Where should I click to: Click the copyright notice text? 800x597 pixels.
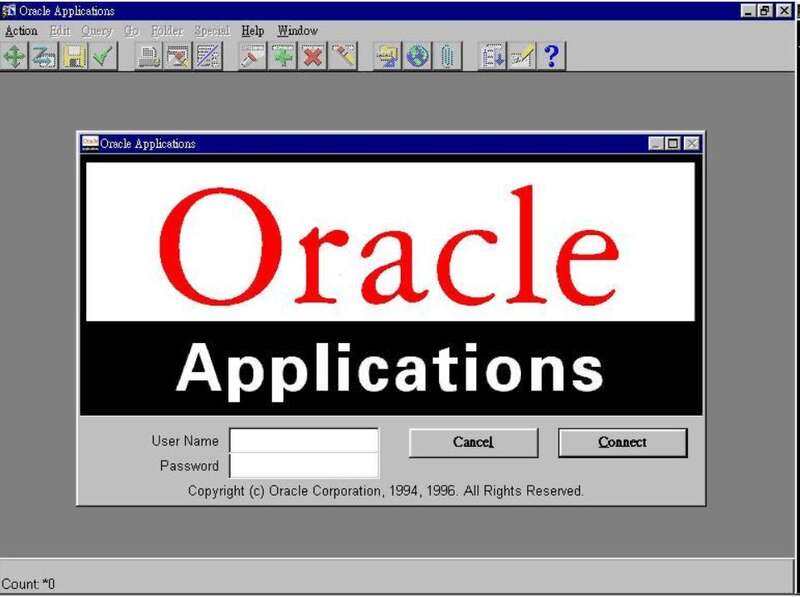(385, 491)
